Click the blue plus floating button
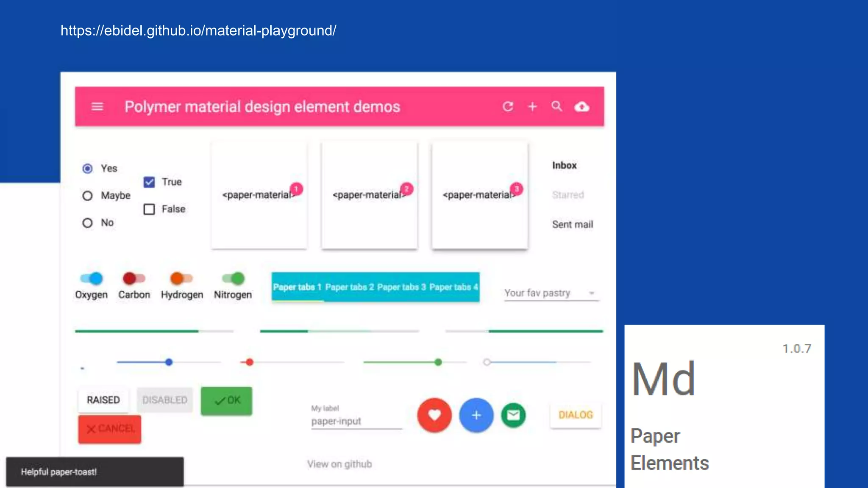The width and height of the screenshot is (868, 488). click(x=476, y=415)
